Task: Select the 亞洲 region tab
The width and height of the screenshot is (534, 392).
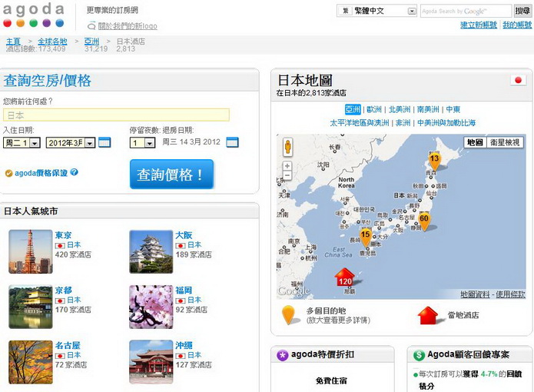Action: coord(353,109)
